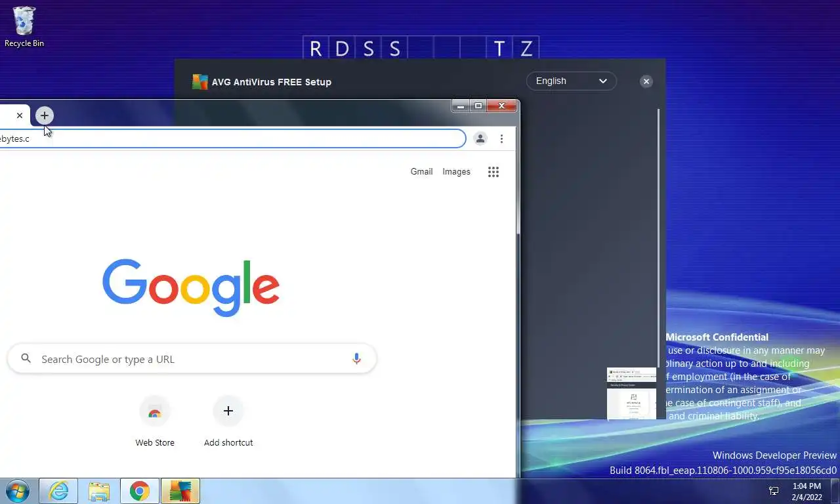Click the AVG logo in the Setup title
This screenshot has height=504, width=840.
[199, 81]
